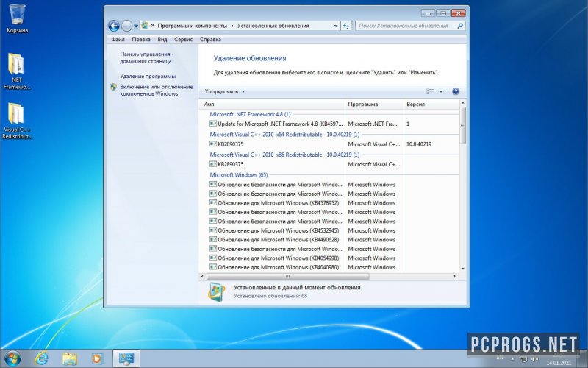Open the Сервис menu
This screenshot has height=368, width=588.
pos(183,39)
